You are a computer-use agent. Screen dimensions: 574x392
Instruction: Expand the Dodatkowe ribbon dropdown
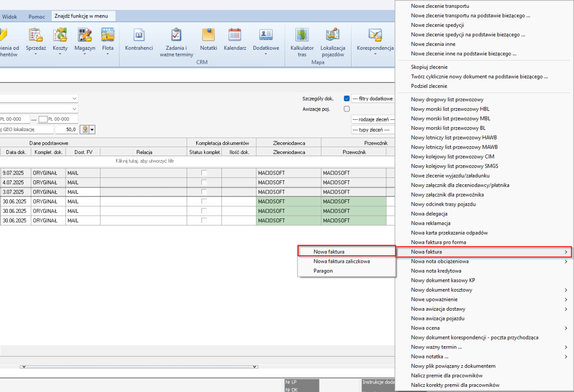pyautogui.click(x=266, y=54)
